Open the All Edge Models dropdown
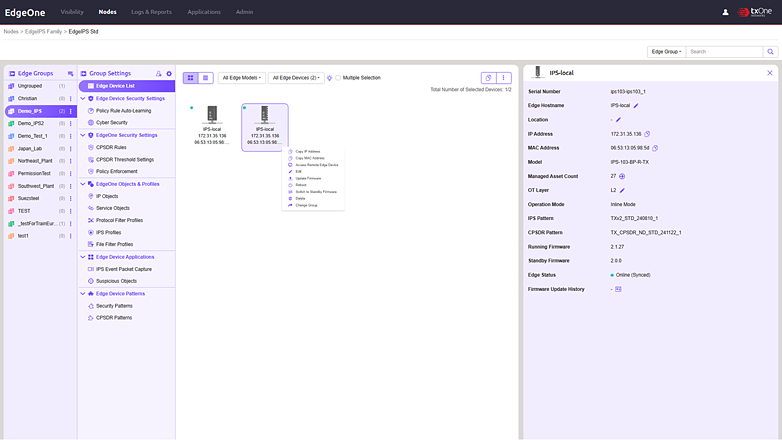This screenshot has width=782, height=440. coord(241,78)
